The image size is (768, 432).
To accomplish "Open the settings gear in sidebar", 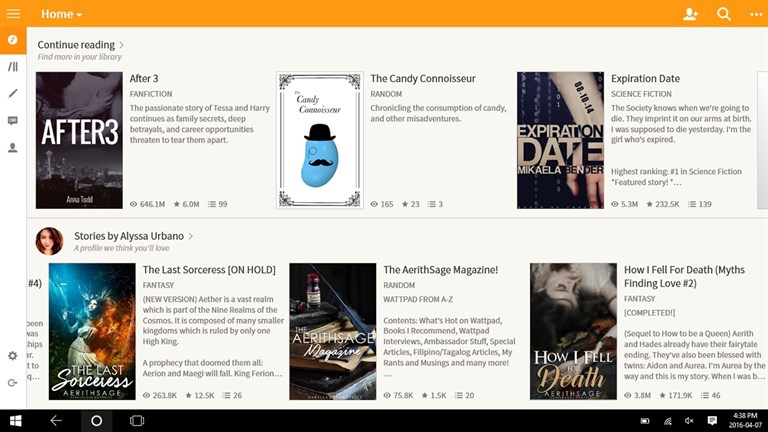I will tap(13, 356).
